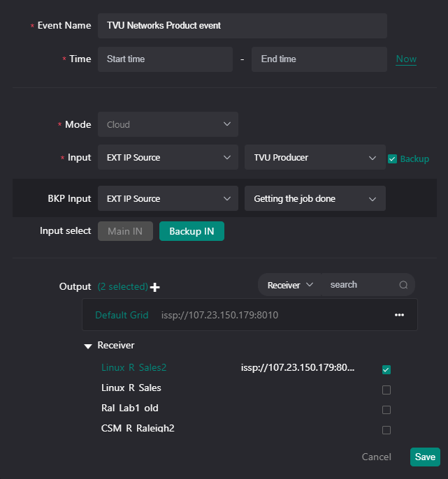Screen dimensions: 448x479
Task: Check the CSM_R_Raleigh2 receiver checkbox
Action: coord(386,430)
